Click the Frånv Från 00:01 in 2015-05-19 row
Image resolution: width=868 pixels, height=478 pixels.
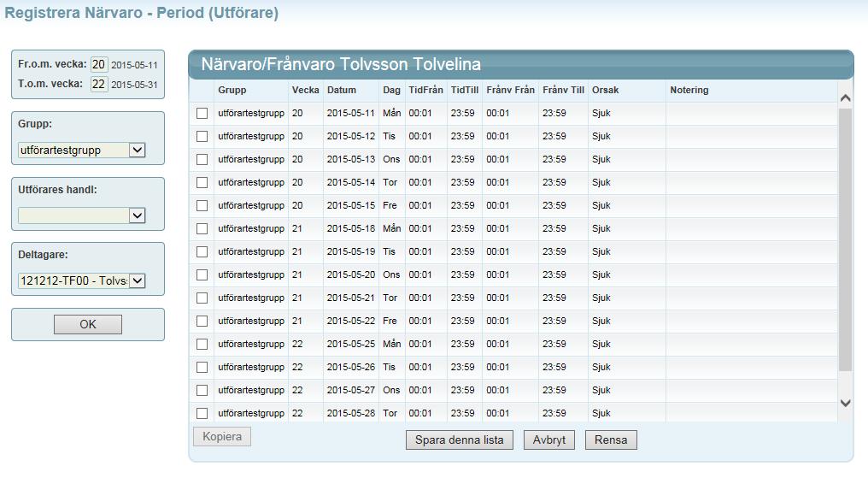coord(498,251)
